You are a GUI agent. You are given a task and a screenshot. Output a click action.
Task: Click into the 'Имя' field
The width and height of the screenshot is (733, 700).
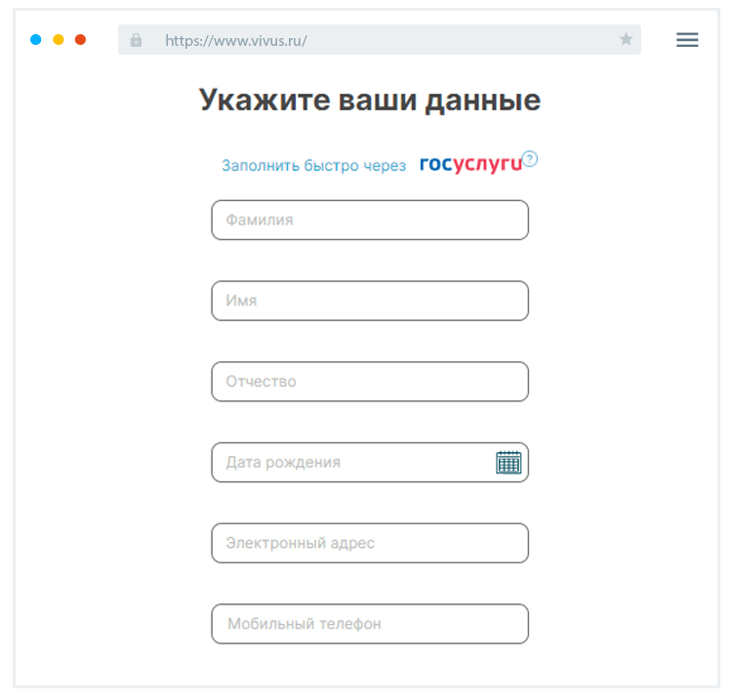370,301
